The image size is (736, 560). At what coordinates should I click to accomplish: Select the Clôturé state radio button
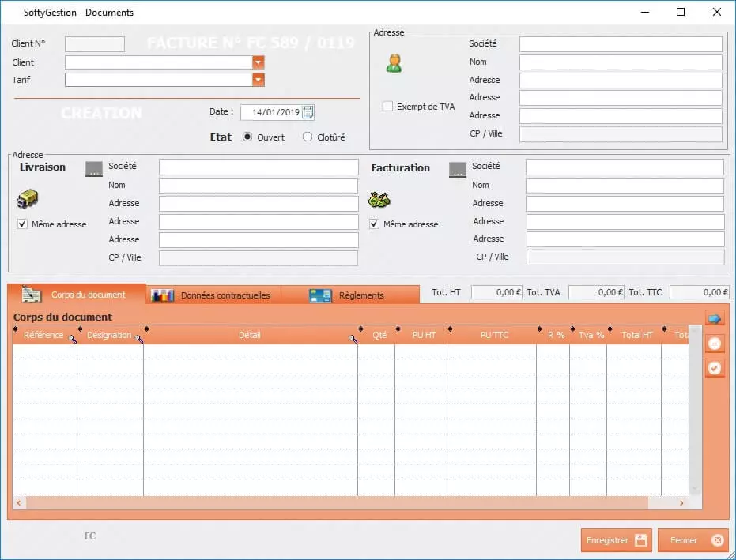point(308,137)
